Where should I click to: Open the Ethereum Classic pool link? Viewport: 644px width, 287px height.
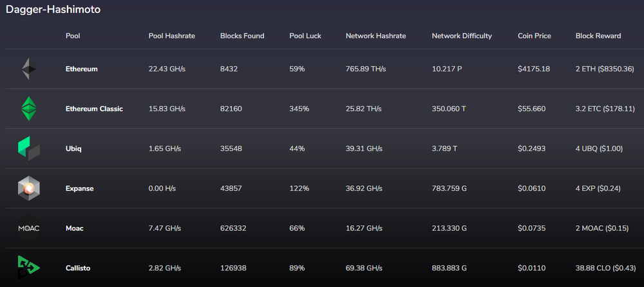(x=94, y=109)
